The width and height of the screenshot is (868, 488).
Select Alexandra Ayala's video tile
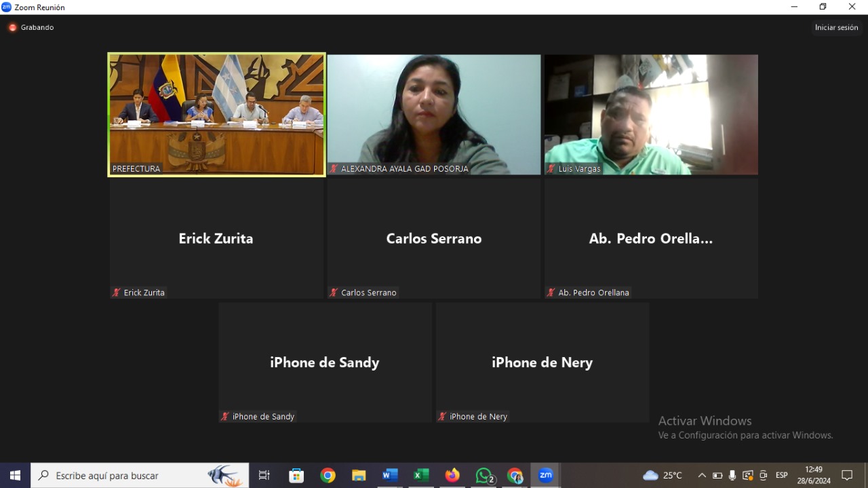point(434,115)
